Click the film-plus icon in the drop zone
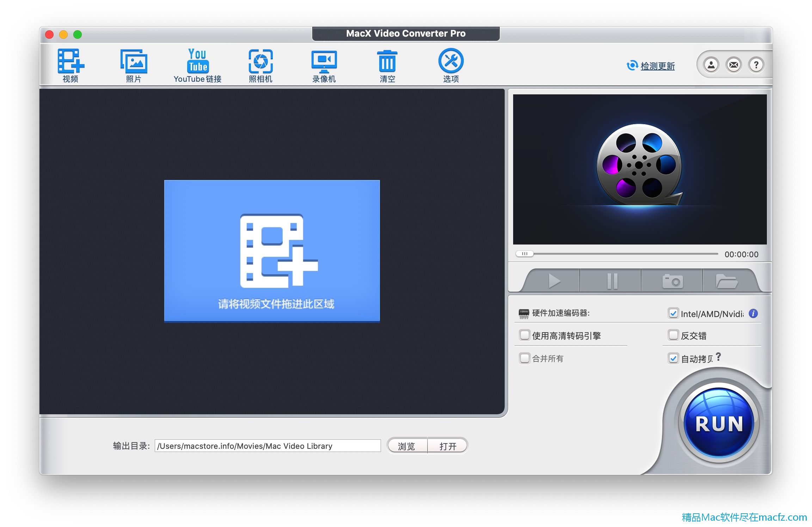The image size is (812, 527). 278,250
